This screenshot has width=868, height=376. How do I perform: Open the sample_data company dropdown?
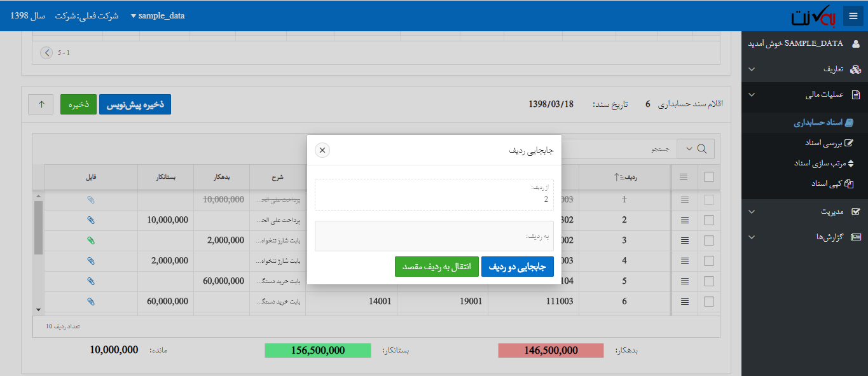(158, 16)
